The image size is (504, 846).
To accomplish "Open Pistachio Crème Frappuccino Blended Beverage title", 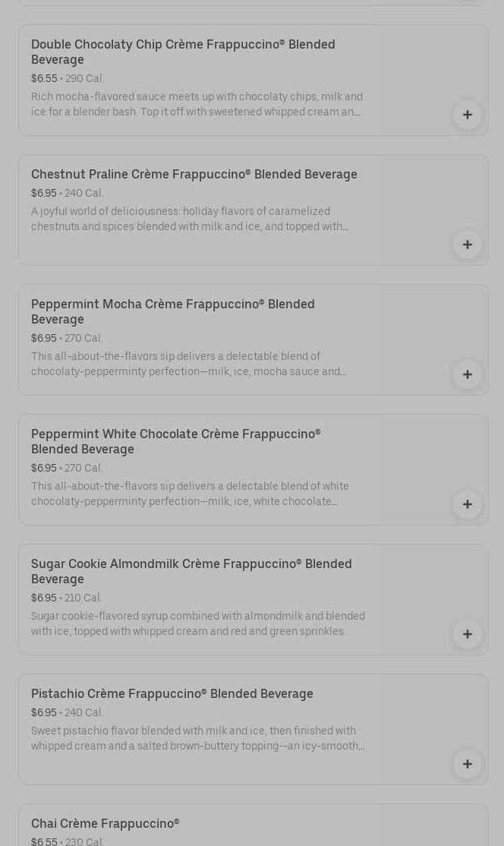I will pos(172,693).
